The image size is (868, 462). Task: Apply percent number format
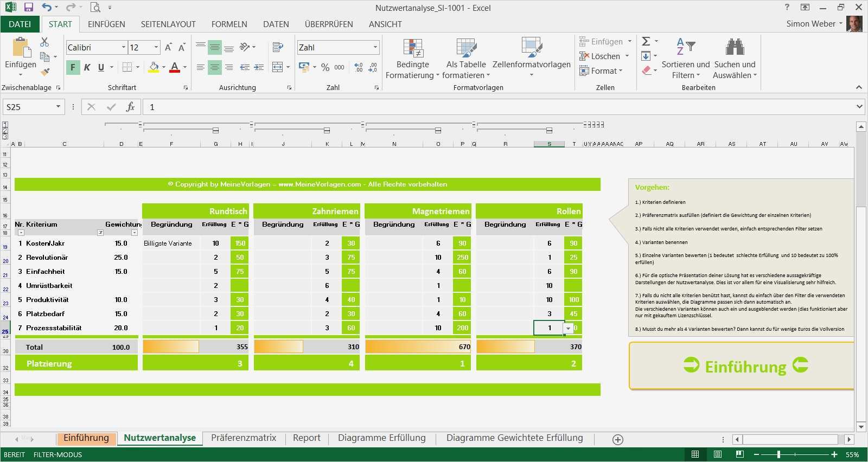pos(325,67)
